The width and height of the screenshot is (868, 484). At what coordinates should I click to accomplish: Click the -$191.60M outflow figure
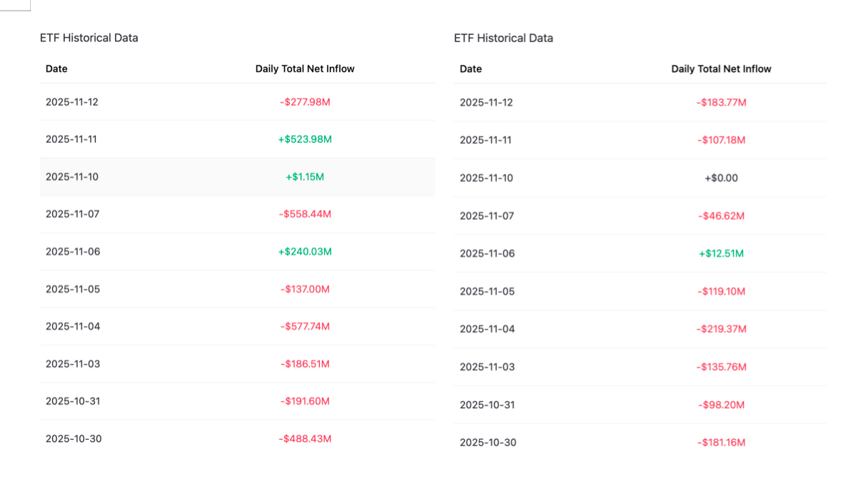pos(305,401)
